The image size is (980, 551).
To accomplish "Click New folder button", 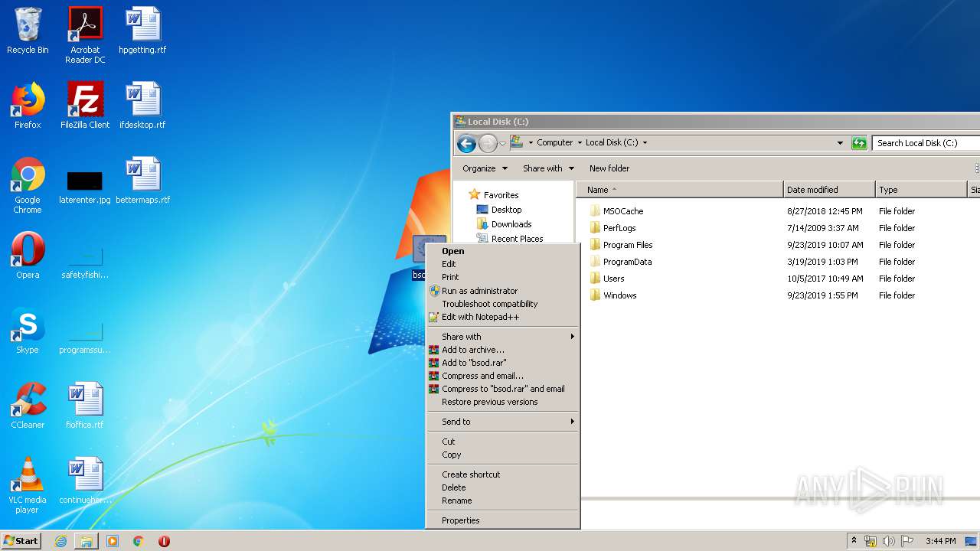I will pos(609,168).
